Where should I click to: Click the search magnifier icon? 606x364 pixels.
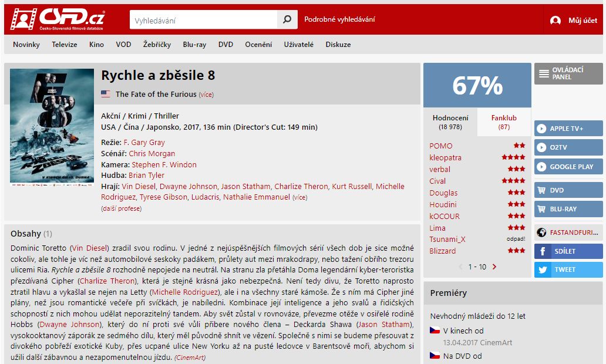pyautogui.click(x=287, y=19)
